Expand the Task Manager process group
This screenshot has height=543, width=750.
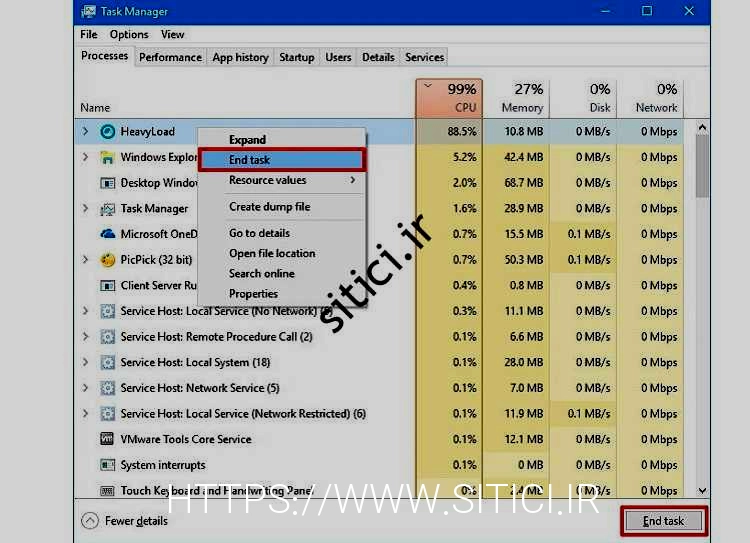click(x=85, y=208)
